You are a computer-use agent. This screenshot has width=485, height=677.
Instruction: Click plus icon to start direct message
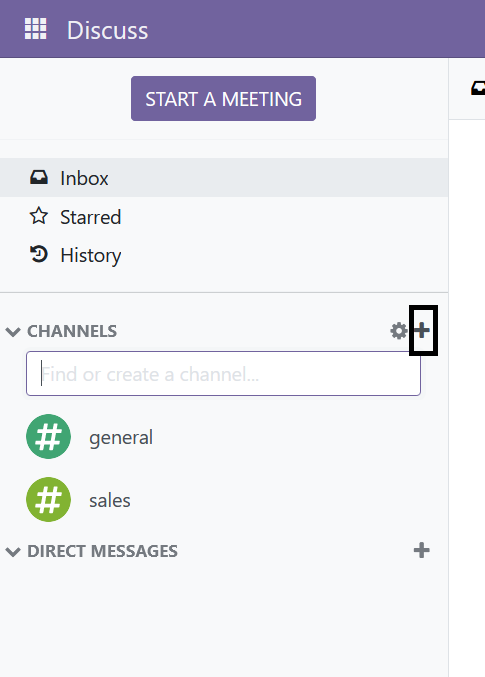[x=422, y=550]
